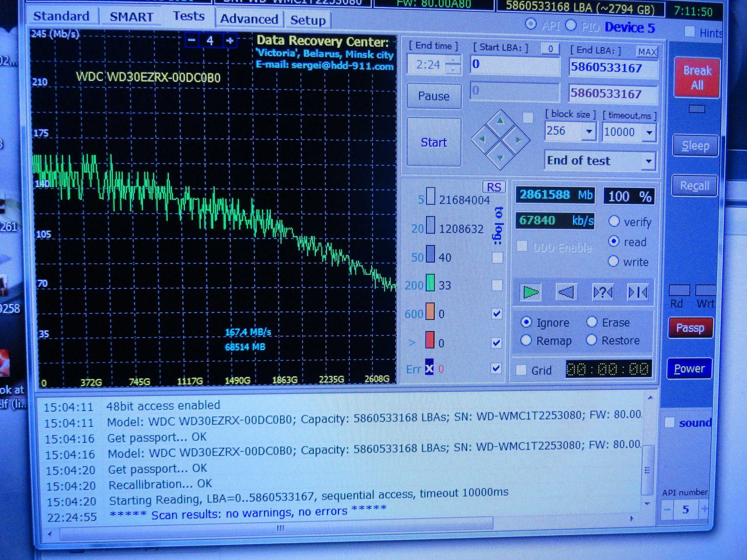Click the green forward scan play icon
Viewport: 747px width, 560px height.
pyautogui.click(x=531, y=292)
